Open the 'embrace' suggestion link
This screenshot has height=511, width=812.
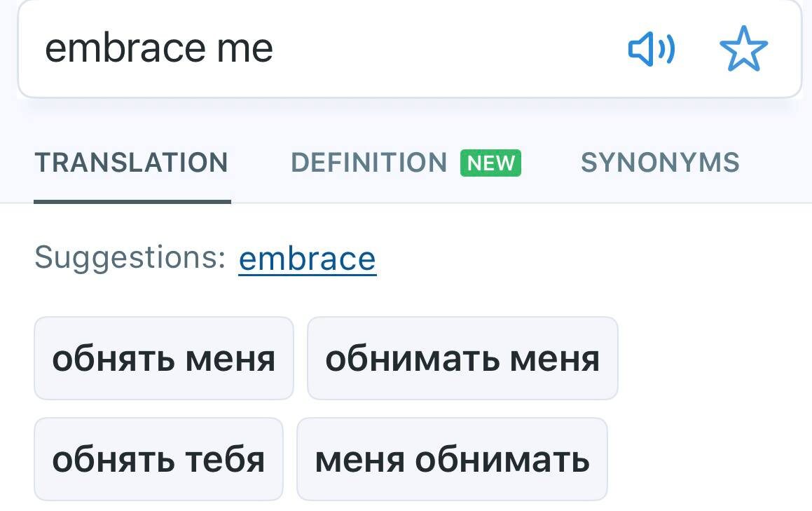308,258
